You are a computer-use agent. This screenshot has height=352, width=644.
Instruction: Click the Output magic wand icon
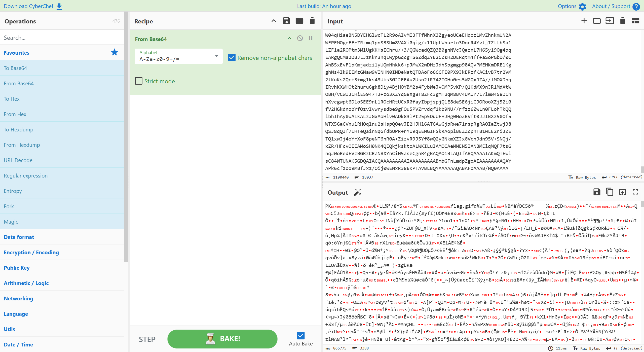pos(357,192)
